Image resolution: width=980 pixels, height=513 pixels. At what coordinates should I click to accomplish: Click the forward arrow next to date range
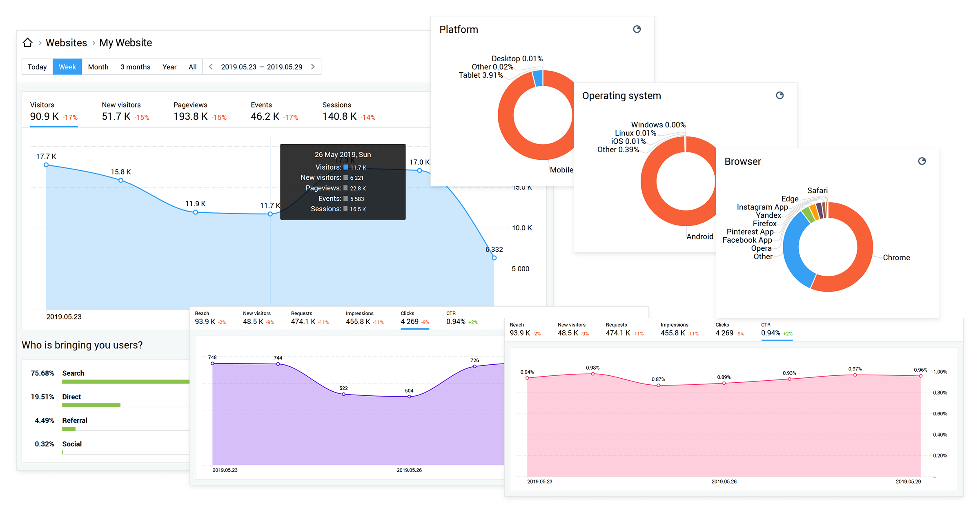point(314,67)
